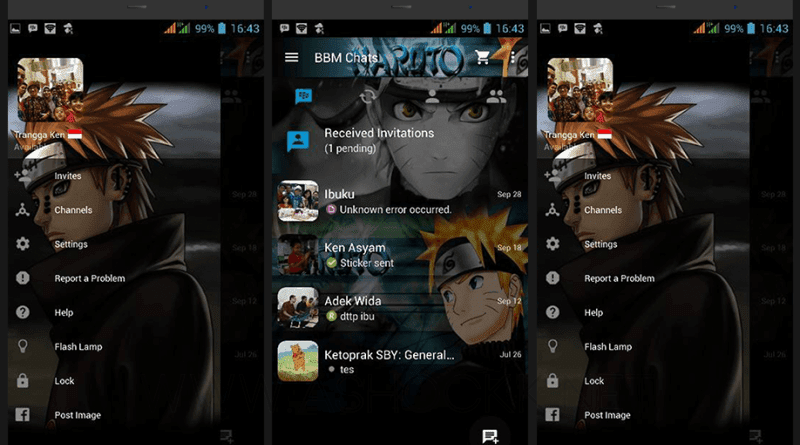
Task: Tap the Flash Lamp bulb icon, right screenshot
Action: pos(553,347)
